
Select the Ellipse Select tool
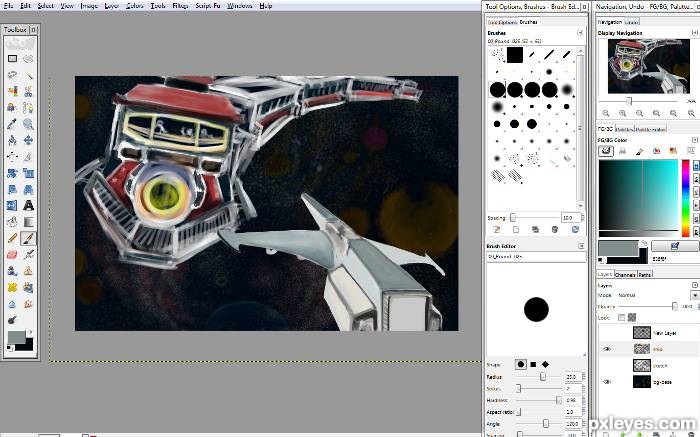[x=28, y=58]
